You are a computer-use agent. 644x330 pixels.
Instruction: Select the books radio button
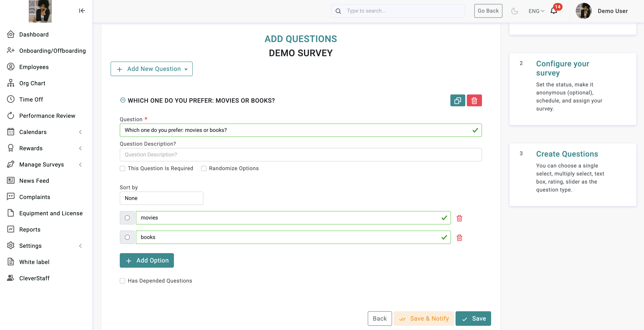127,237
